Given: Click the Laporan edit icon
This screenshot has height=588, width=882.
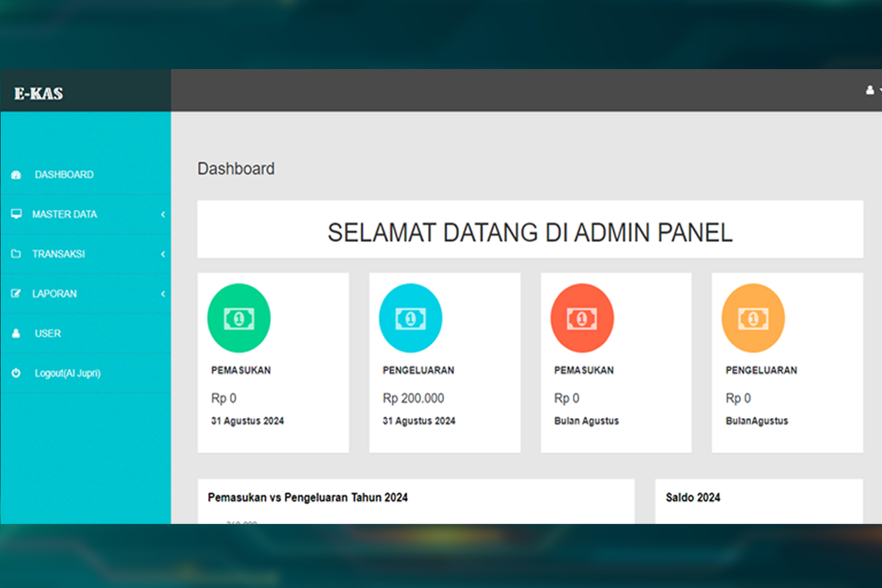Looking at the screenshot, I should coord(16,294).
